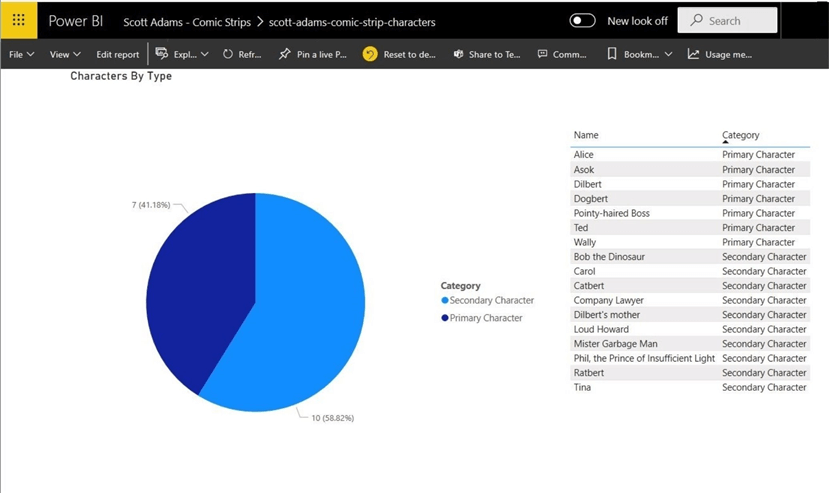Open the Bookmarks dropdown
The height and width of the screenshot is (493, 829).
[639, 54]
